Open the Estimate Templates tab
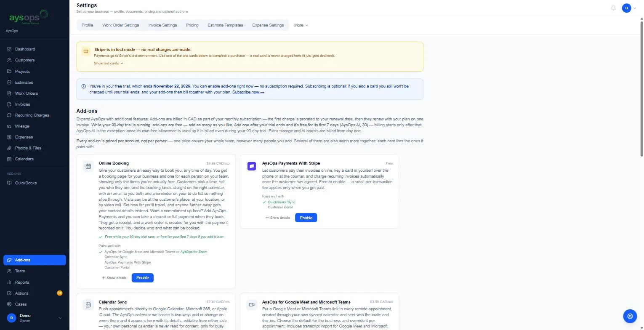Viewport: 644px width, 330px height. 225,25
